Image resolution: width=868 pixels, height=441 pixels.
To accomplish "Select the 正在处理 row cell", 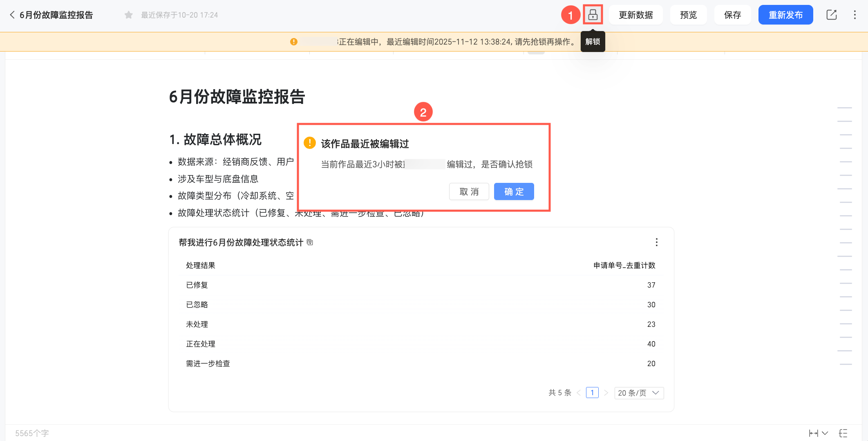I will 201,344.
